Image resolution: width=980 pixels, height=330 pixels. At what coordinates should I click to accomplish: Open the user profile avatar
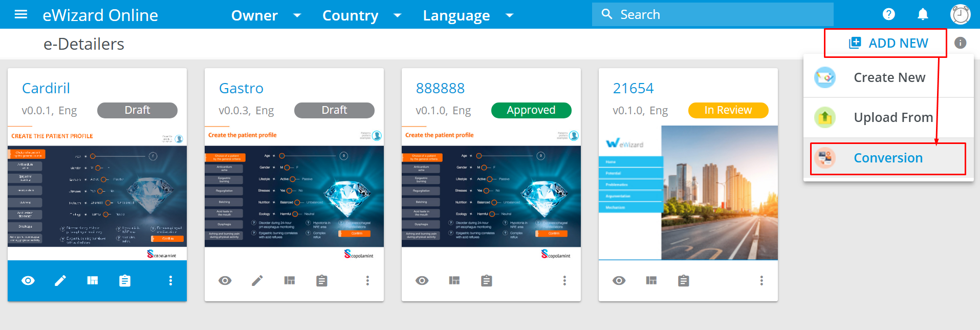coord(960,14)
